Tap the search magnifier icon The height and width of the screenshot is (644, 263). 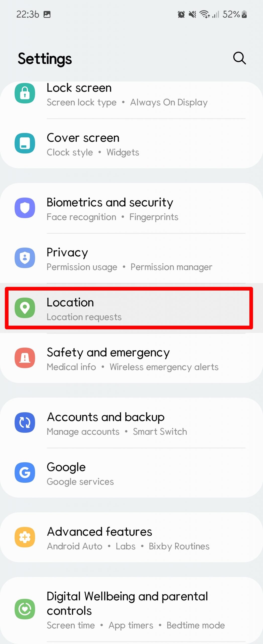[239, 58]
